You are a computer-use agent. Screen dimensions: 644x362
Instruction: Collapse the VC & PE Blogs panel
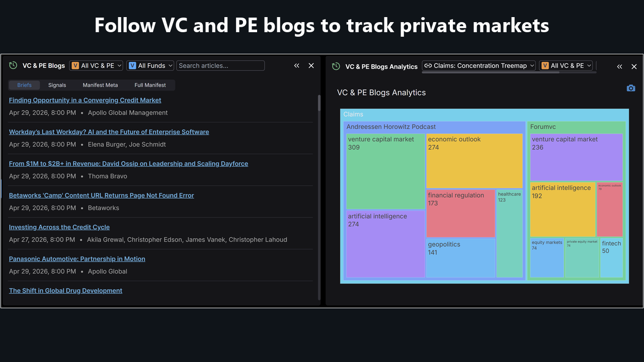pyautogui.click(x=297, y=65)
